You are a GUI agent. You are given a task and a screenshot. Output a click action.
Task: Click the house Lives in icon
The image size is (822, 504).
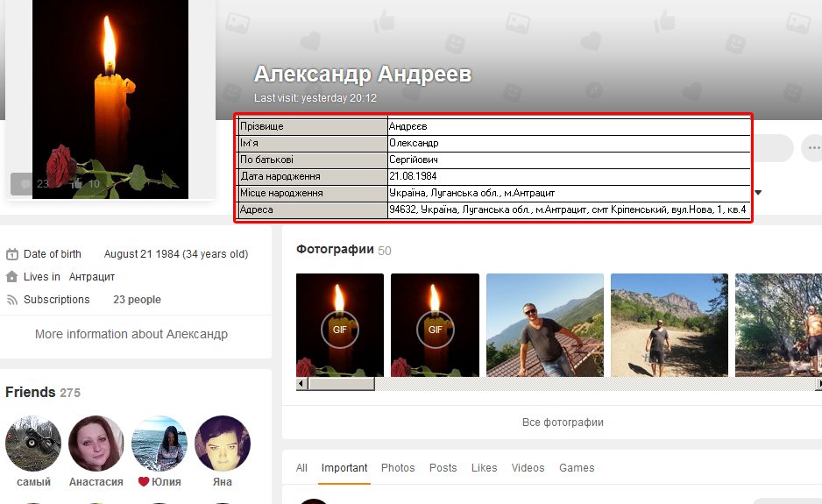point(12,276)
